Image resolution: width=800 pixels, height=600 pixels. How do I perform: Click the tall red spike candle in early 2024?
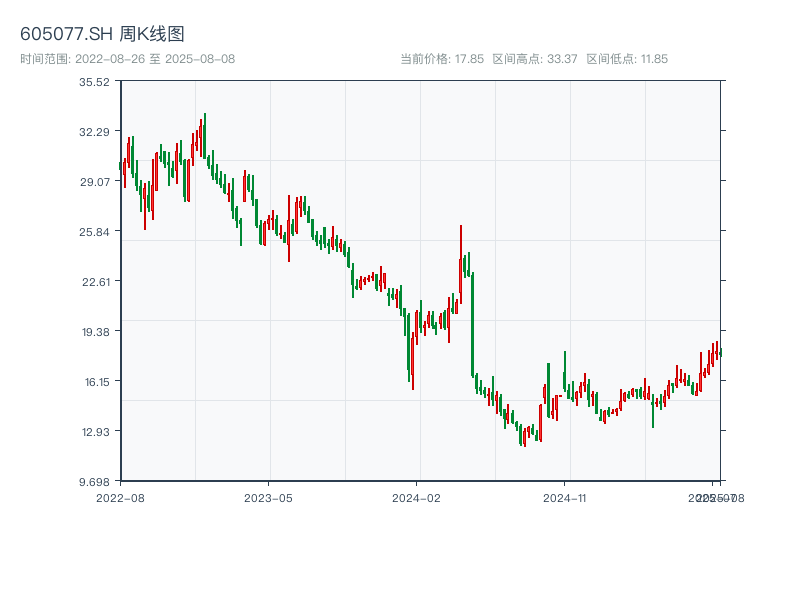click(461, 260)
